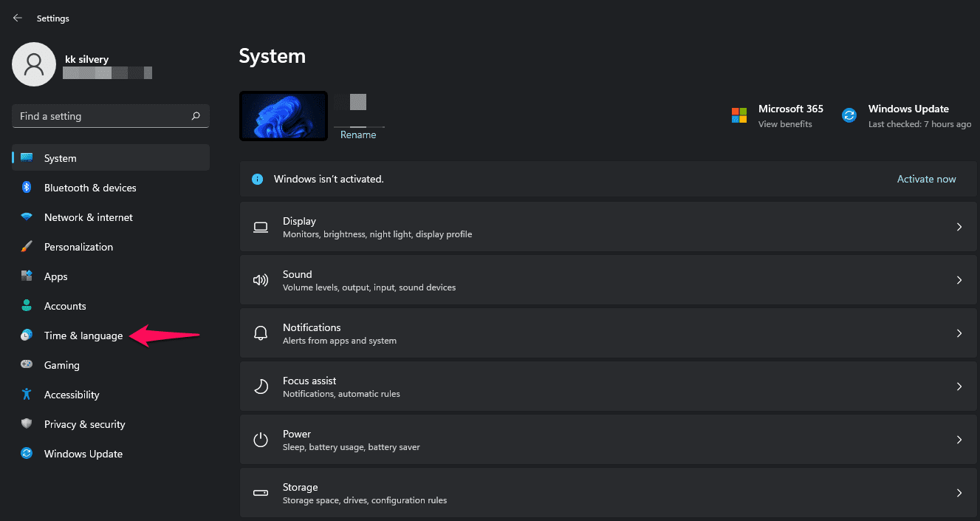
Task: Click the Accessibility figure icon
Action: (x=27, y=395)
